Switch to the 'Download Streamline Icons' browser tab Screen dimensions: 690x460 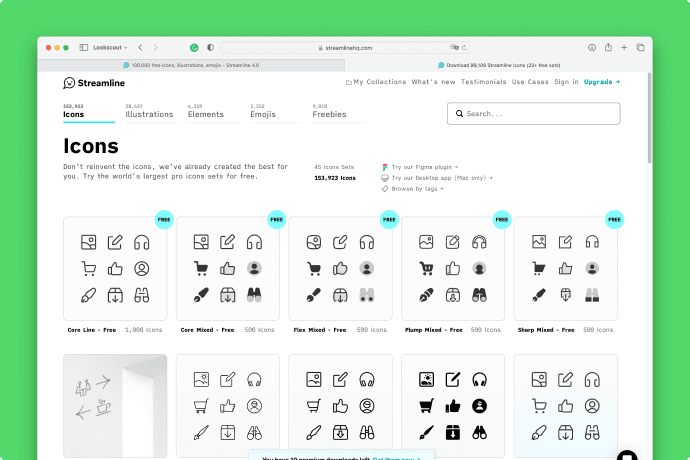point(499,65)
